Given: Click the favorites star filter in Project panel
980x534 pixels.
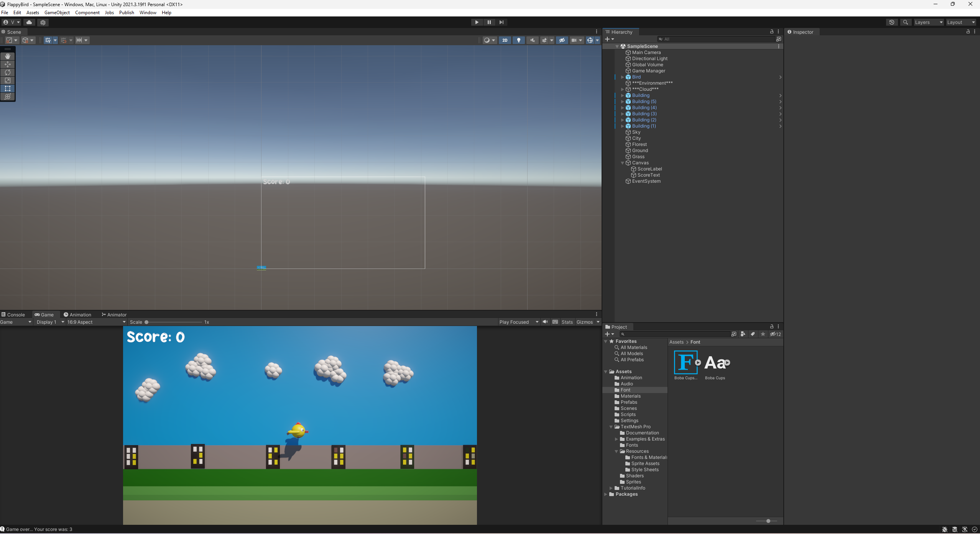Looking at the screenshot, I should coord(763,334).
